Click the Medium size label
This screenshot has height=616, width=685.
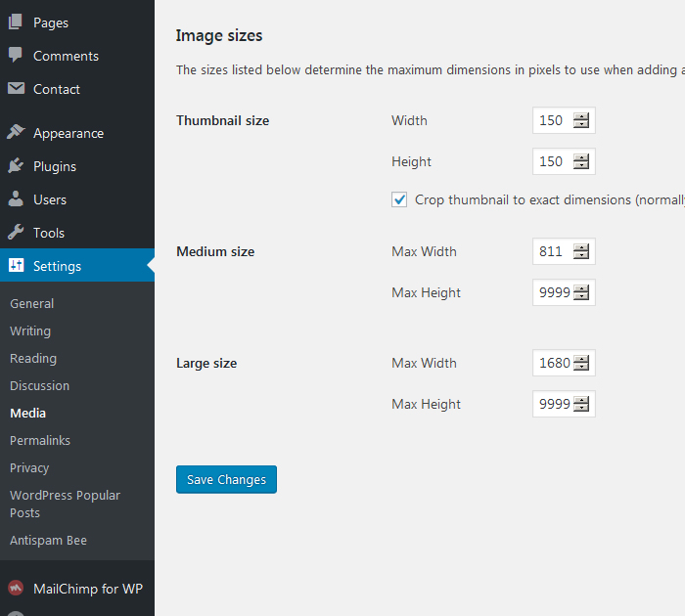[x=215, y=251]
